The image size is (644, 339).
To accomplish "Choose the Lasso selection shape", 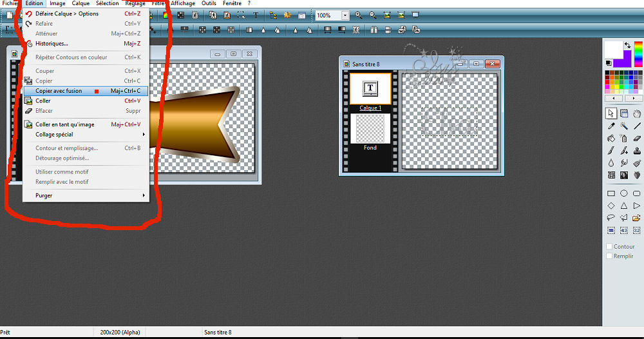I will pyautogui.click(x=611, y=218).
